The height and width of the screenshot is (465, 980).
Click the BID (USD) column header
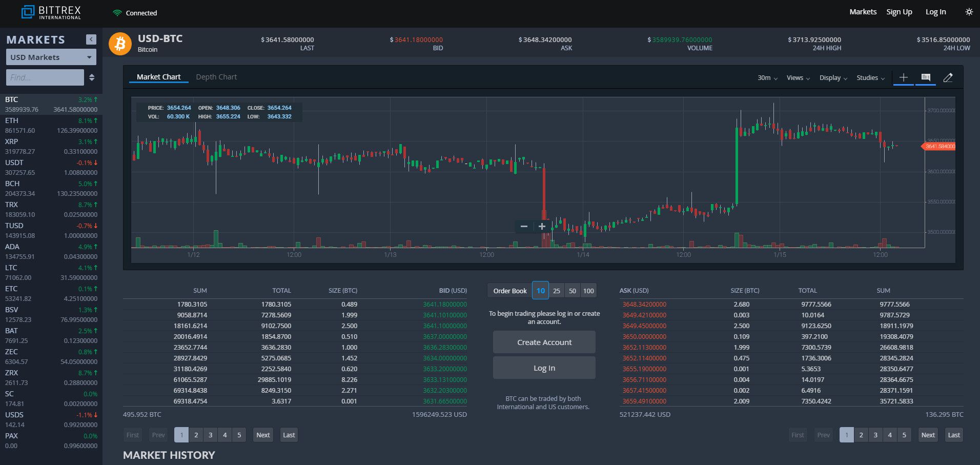click(x=453, y=291)
